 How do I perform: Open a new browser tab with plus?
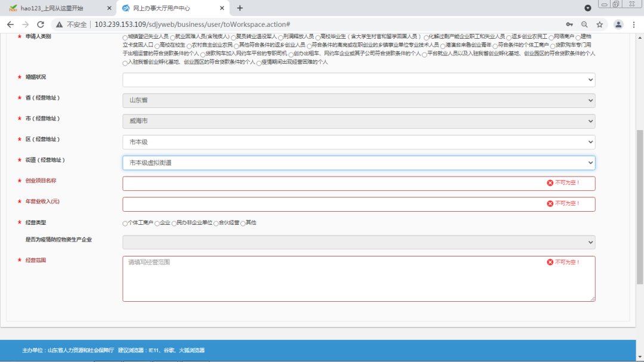[x=240, y=8]
